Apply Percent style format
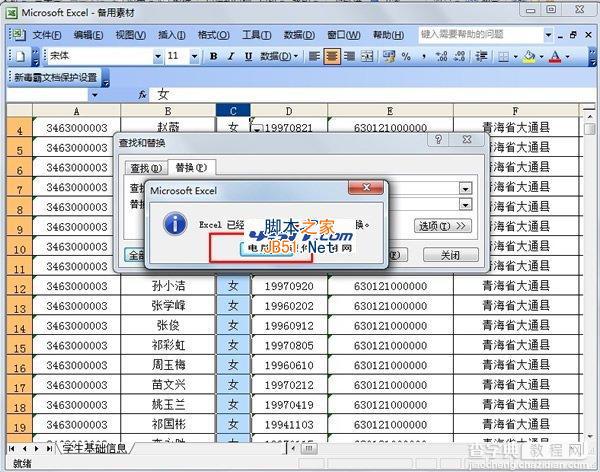 [x=406, y=57]
